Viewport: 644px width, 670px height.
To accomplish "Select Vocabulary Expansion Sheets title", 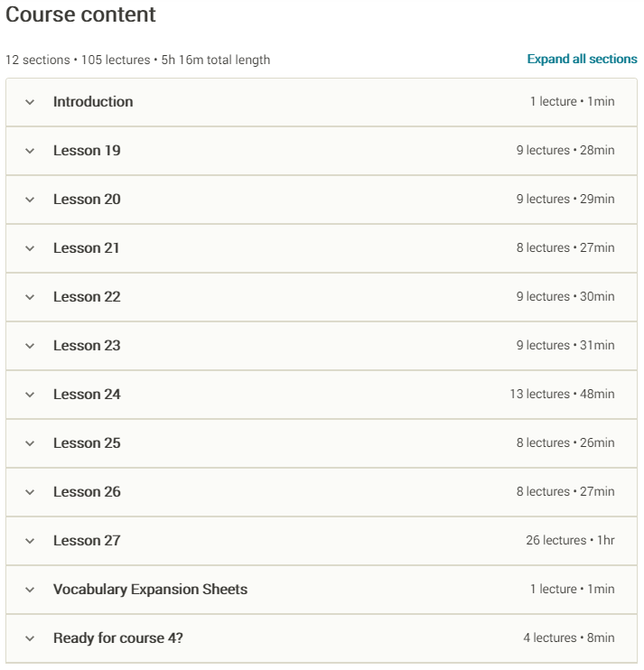I will tap(150, 590).
